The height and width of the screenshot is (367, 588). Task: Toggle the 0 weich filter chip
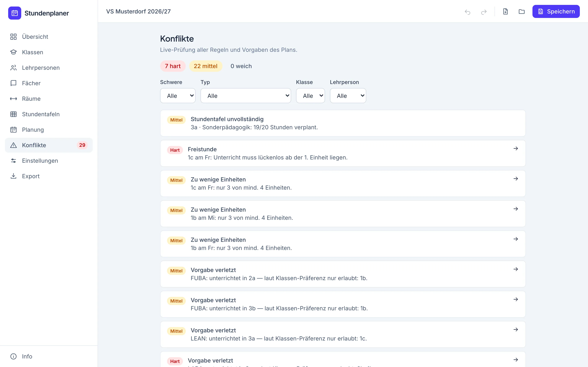[241, 66]
